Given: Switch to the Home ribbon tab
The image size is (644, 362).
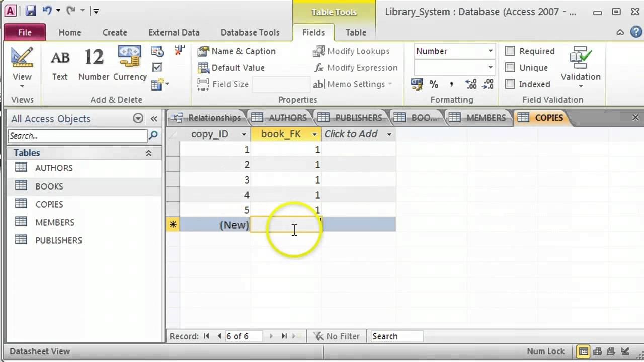Looking at the screenshot, I should point(70,32).
